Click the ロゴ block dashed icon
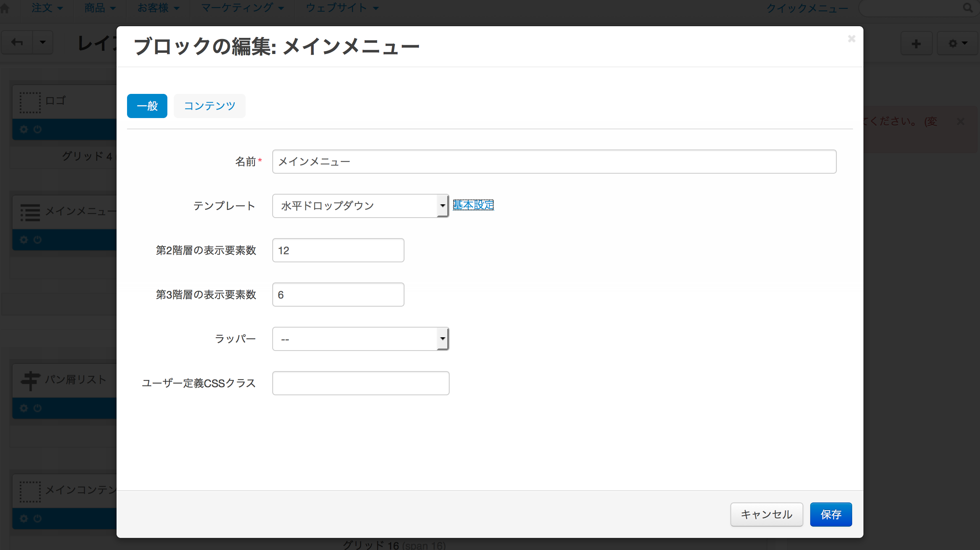The image size is (980, 550). 30,102
